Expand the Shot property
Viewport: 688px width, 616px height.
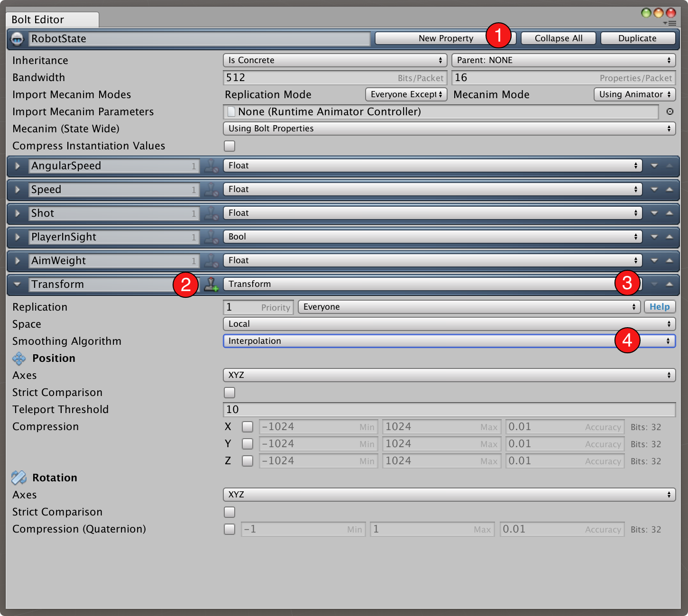coord(18,213)
